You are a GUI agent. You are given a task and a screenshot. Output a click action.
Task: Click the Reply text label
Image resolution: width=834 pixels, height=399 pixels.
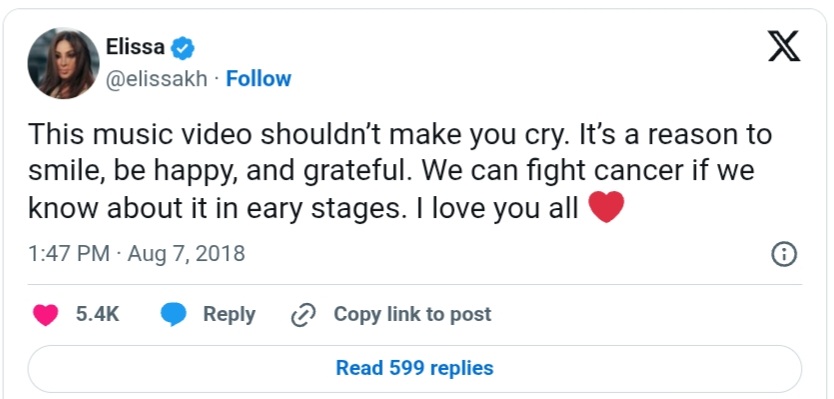pyautogui.click(x=229, y=314)
